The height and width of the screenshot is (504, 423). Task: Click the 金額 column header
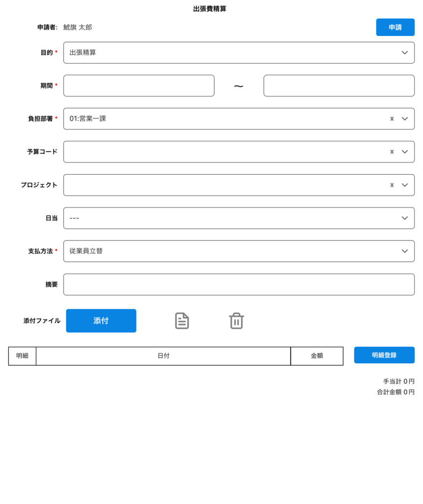(317, 356)
